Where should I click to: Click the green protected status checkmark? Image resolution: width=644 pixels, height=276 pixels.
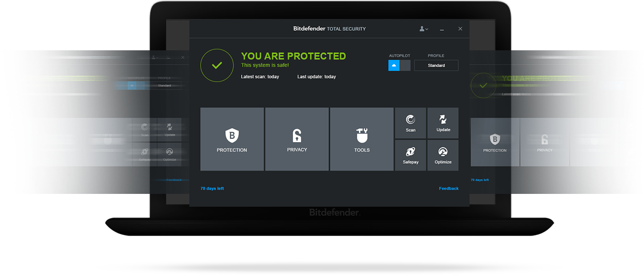click(217, 66)
